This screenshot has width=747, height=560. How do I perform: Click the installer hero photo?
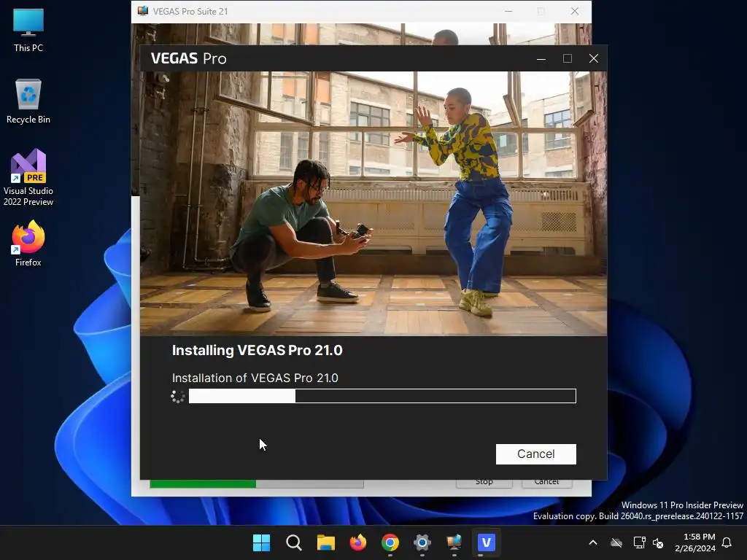pos(373,203)
